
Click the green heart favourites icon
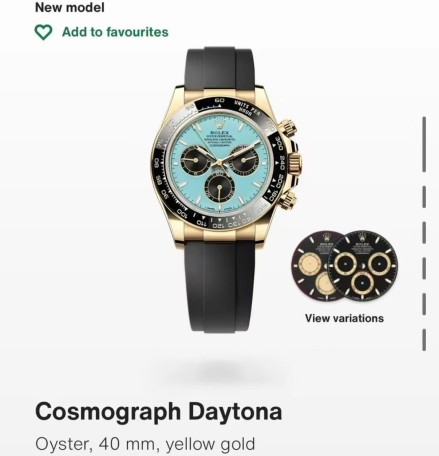(43, 32)
